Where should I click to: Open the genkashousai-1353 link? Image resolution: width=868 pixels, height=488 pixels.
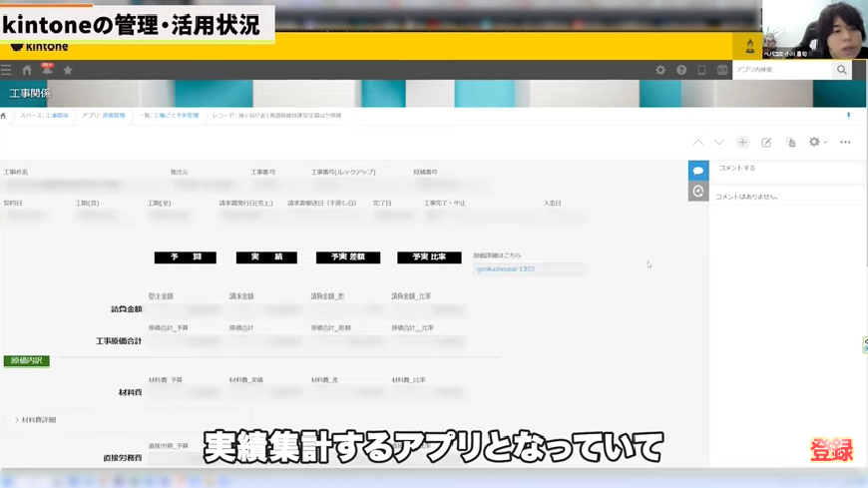pyautogui.click(x=506, y=269)
